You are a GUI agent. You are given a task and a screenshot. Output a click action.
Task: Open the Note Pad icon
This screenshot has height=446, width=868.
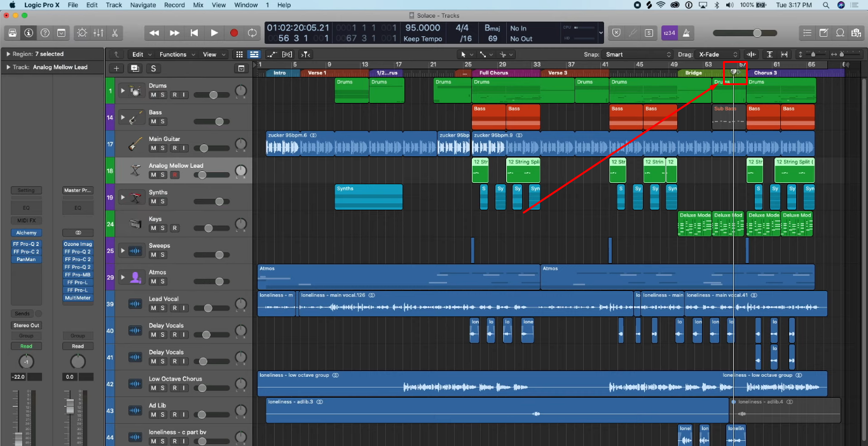point(823,33)
